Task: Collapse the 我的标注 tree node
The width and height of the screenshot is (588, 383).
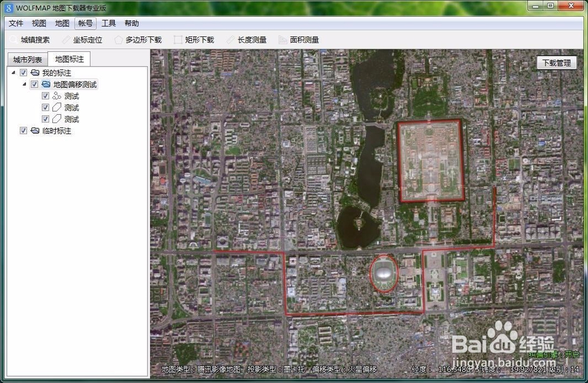Action: [x=14, y=72]
